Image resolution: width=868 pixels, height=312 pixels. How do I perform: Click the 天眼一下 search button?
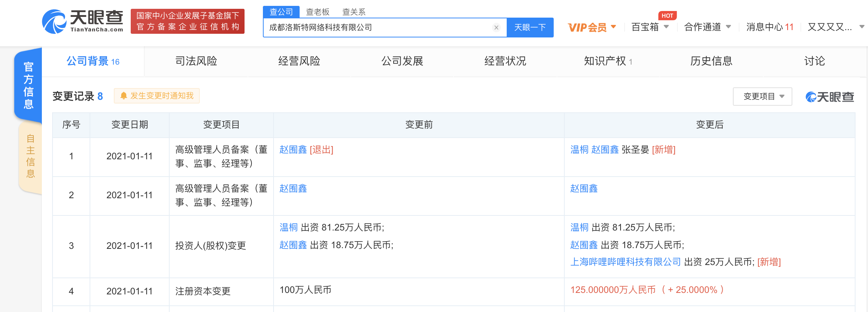point(530,28)
